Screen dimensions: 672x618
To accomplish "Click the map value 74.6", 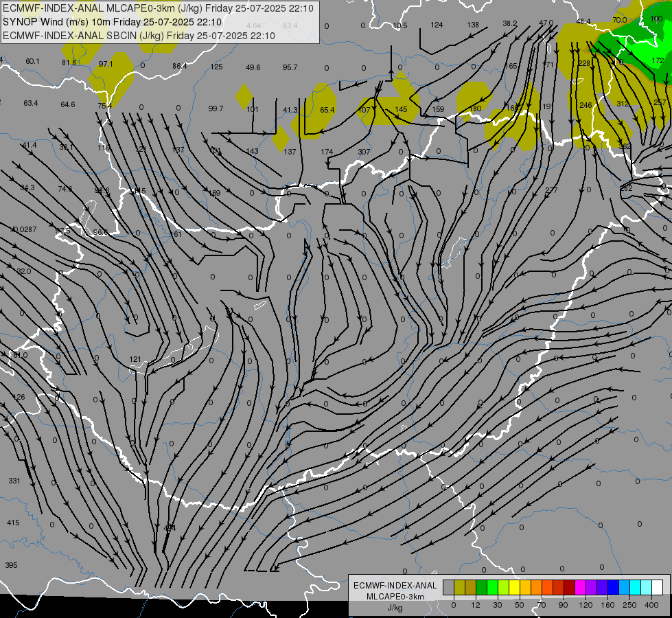I will (x=65, y=189).
